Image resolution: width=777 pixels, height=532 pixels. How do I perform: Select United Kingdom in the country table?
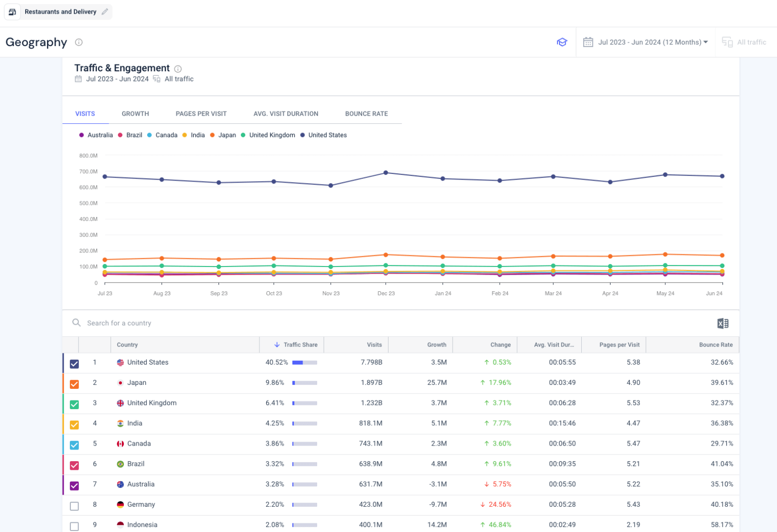[x=152, y=403]
